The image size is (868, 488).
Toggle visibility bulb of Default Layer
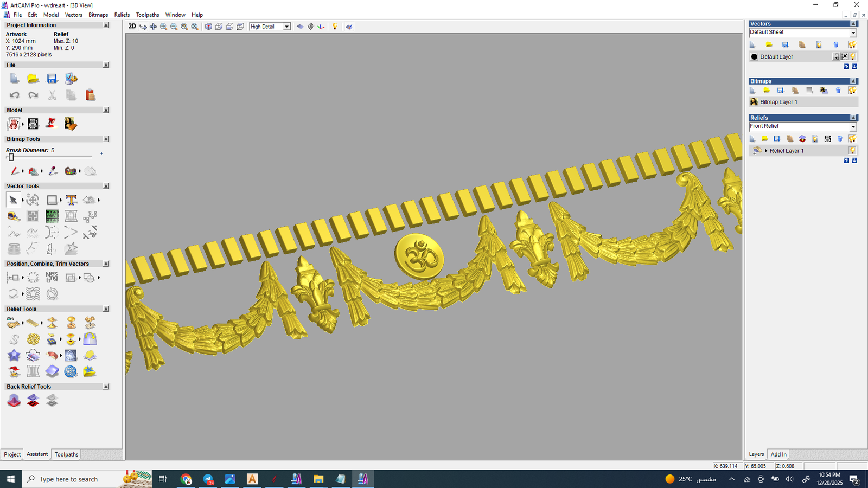(853, 57)
